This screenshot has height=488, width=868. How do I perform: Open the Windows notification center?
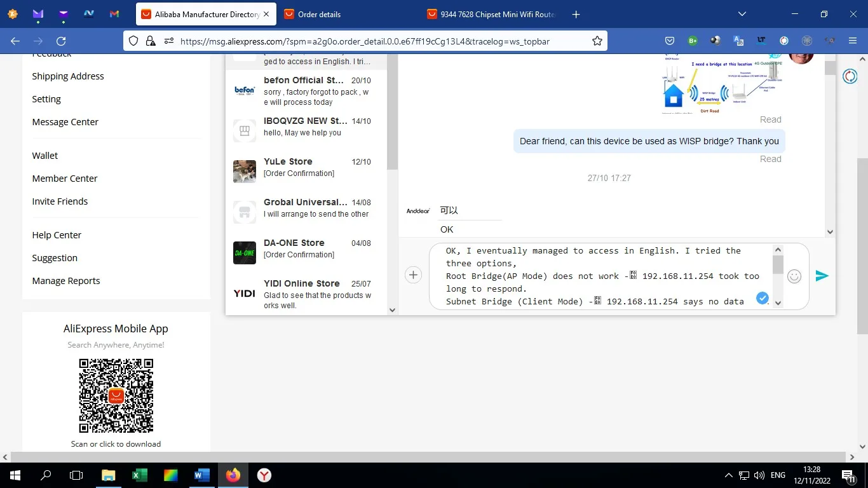tap(847, 475)
